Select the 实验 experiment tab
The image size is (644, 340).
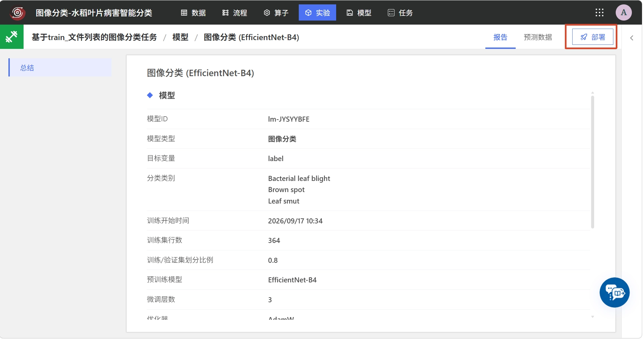pyautogui.click(x=317, y=13)
